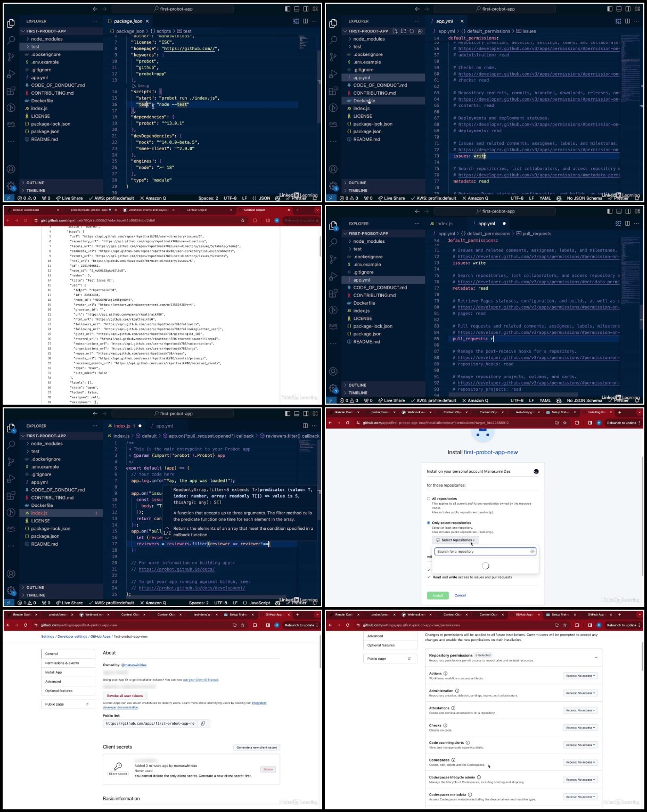This screenshot has height=812, width=647.
Task: Open the Access dropdown for Checks permission
Action: pos(580,727)
